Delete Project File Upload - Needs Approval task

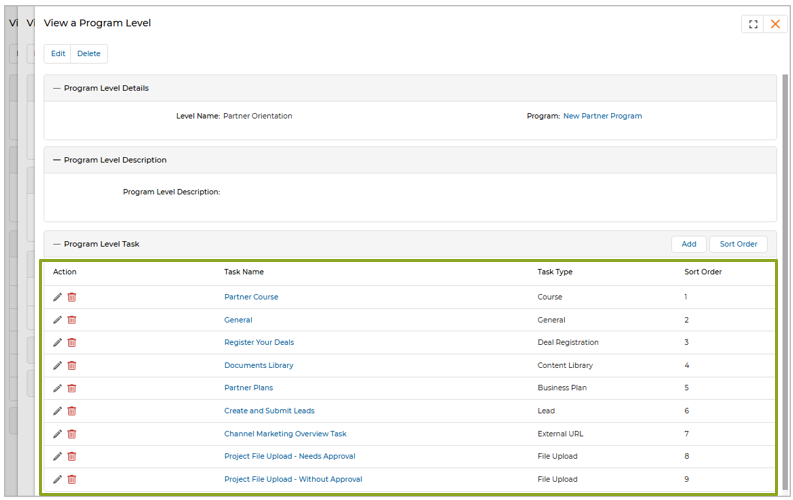click(x=72, y=457)
